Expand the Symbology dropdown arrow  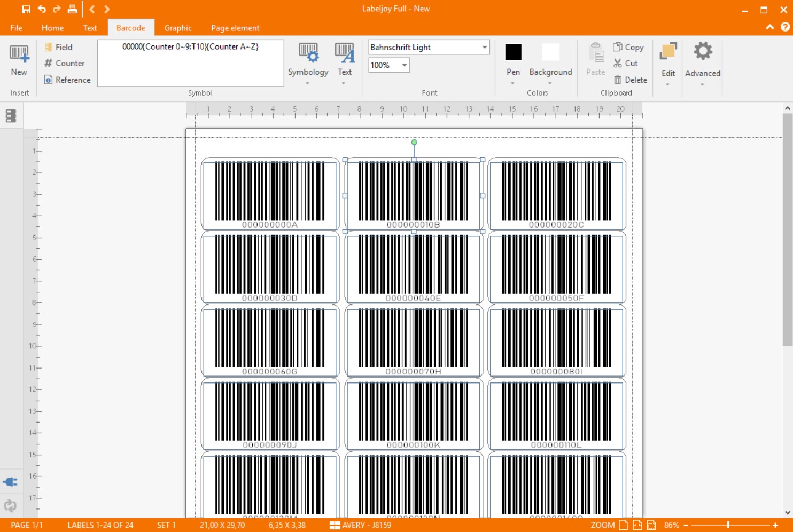pos(307,83)
